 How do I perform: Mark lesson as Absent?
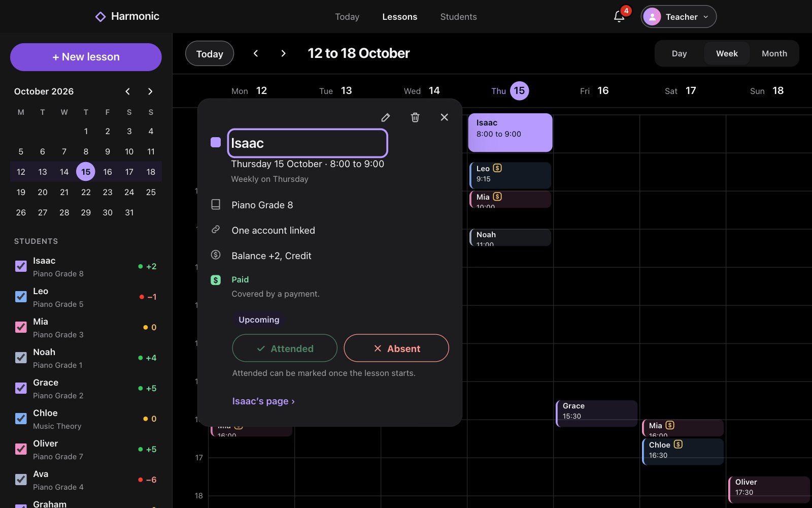click(396, 348)
